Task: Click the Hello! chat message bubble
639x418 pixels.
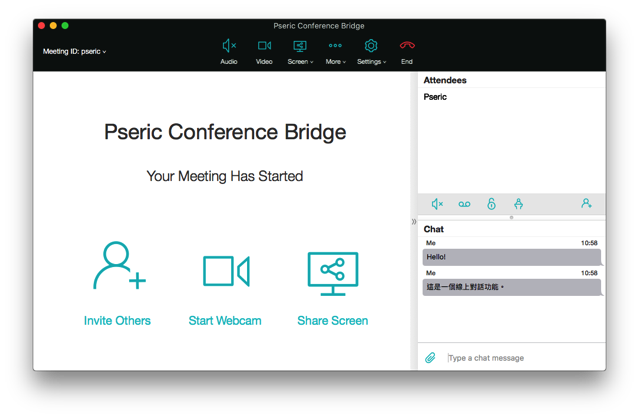Action: tap(512, 257)
